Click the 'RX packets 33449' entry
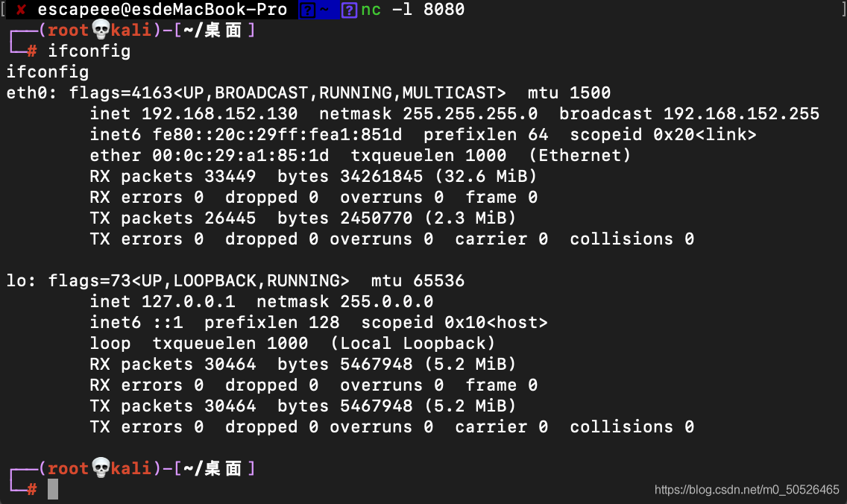 click(173, 176)
